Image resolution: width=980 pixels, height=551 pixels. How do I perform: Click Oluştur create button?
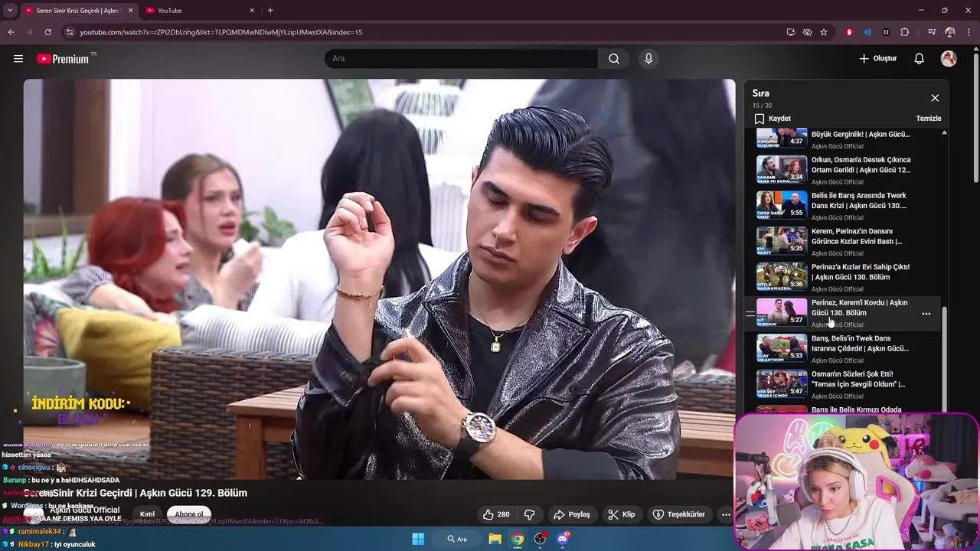click(x=877, y=58)
